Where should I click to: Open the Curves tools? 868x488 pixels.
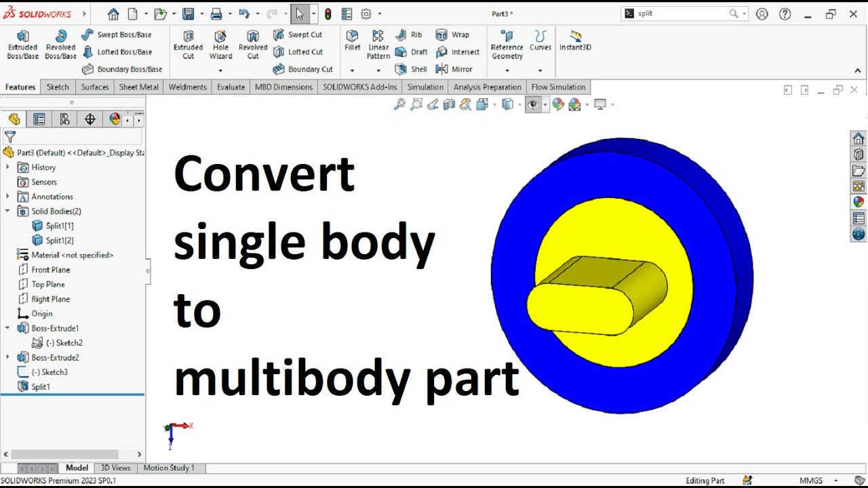540,41
